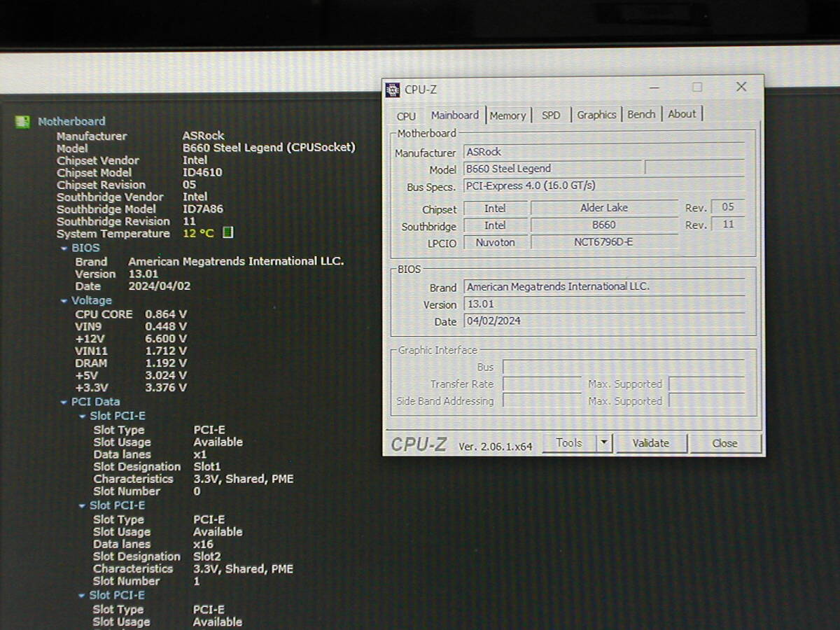Click the Southbridge field showing B660
840x630 pixels.
[604, 225]
